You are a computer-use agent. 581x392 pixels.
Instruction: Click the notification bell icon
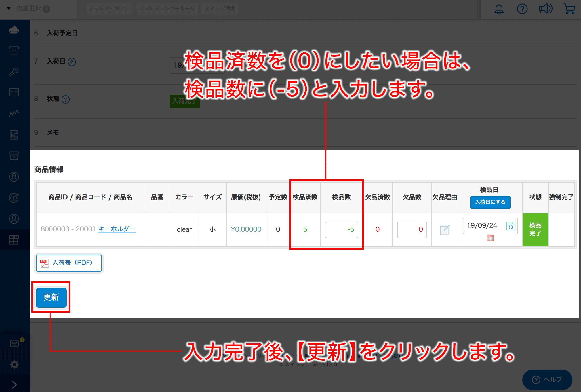pyautogui.click(x=499, y=9)
